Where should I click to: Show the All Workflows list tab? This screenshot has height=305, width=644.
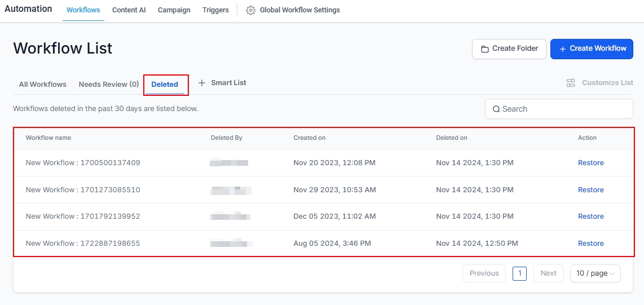(x=43, y=85)
